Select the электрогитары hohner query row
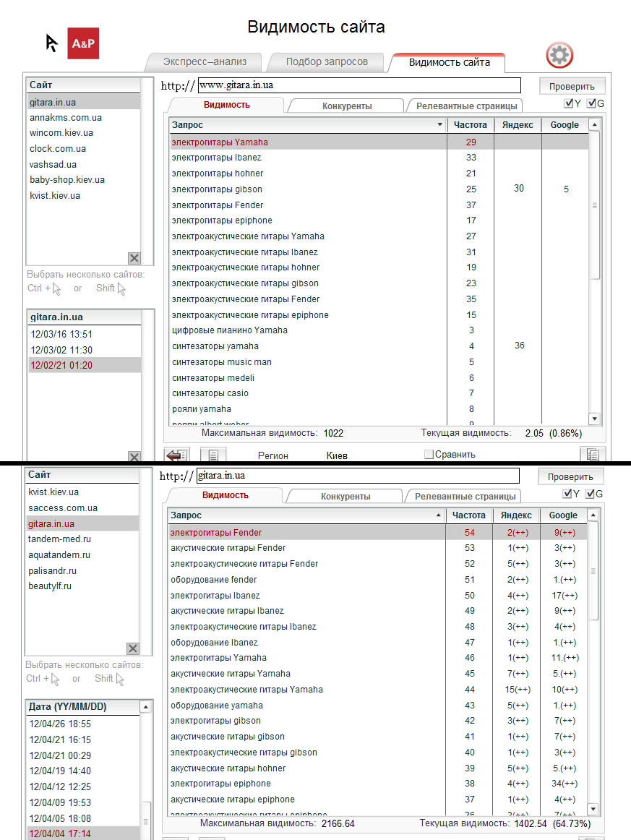 coord(379,173)
